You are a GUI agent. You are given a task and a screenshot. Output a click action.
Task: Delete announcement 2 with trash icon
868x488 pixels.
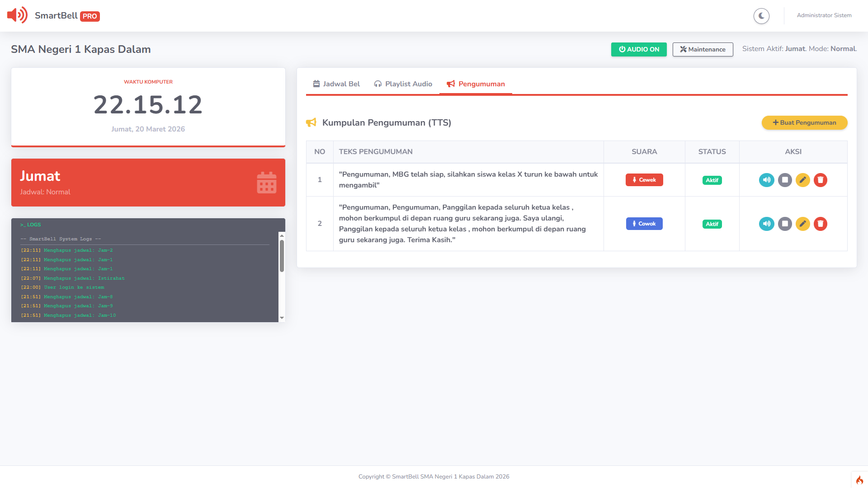pyautogui.click(x=820, y=224)
